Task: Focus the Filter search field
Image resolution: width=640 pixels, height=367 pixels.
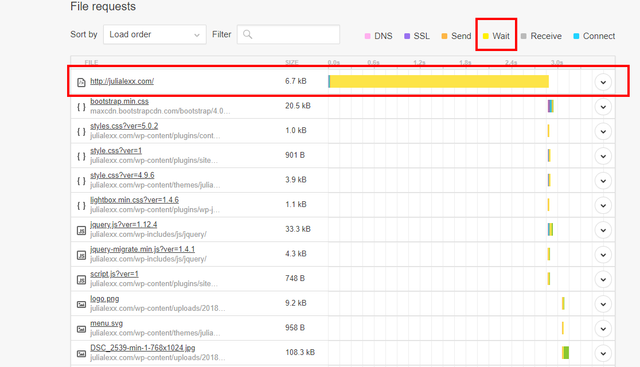Action: (x=288, y=35)
